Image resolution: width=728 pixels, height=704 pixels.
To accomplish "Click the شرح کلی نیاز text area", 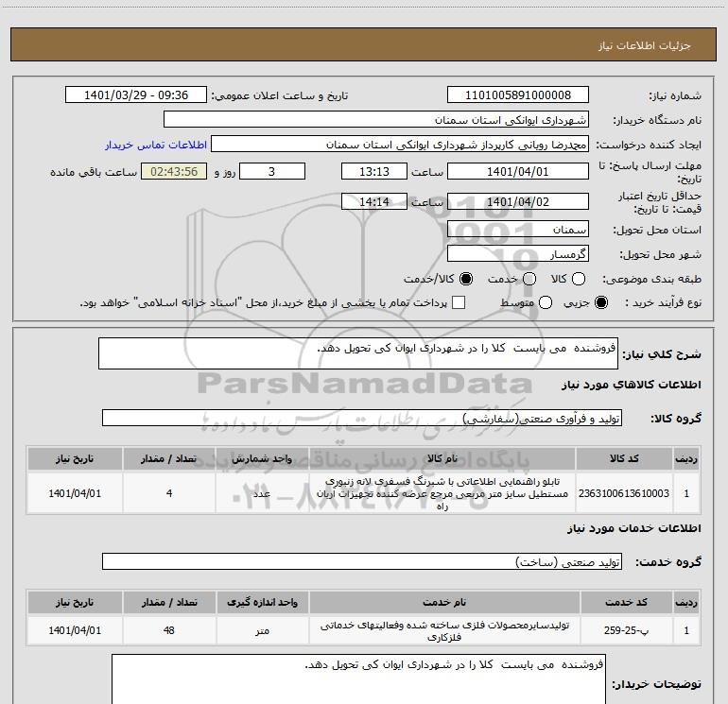I will coord(358,353).
